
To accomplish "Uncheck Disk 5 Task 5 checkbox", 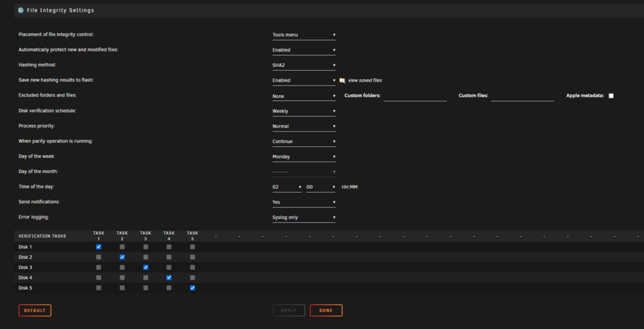I will 193,288.
